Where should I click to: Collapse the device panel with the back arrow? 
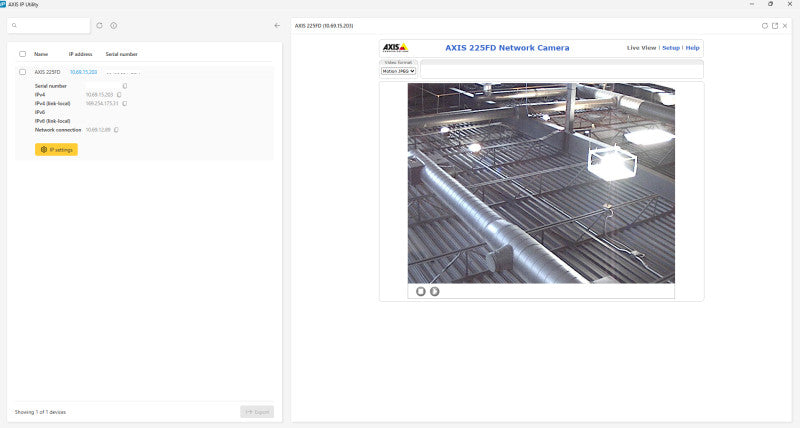pyautogui.click(x=277, y=26)
